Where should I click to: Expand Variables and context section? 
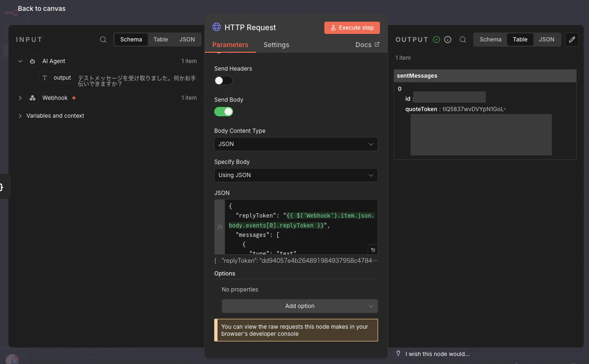[20, 116]
